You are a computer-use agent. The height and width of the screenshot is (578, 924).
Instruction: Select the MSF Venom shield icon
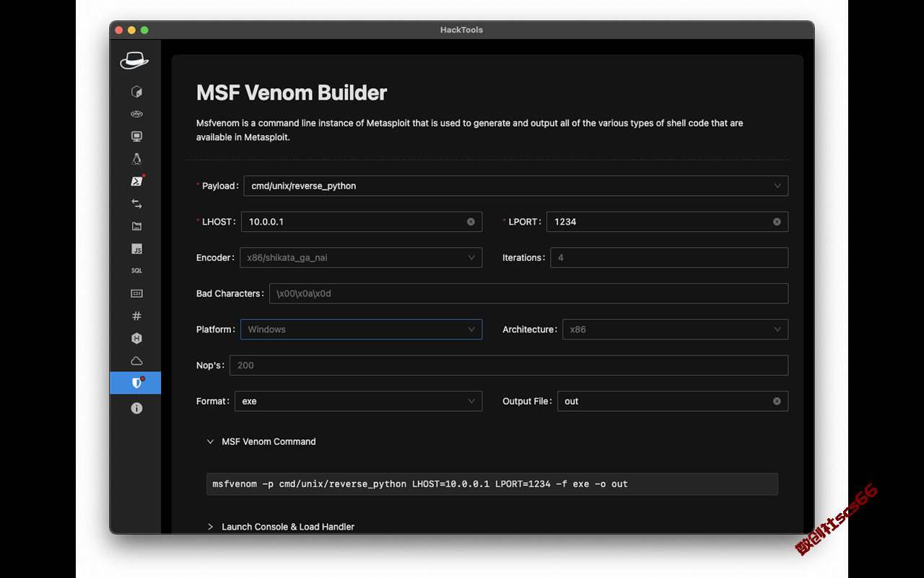click(x=136, y=383)
